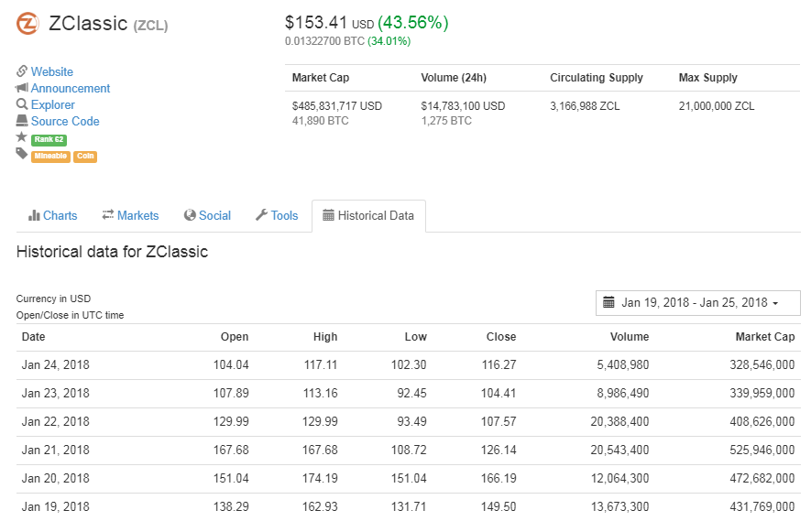Click the exchange arrows icon on Markets tab
811x532 pixels.
click(108, 215)
